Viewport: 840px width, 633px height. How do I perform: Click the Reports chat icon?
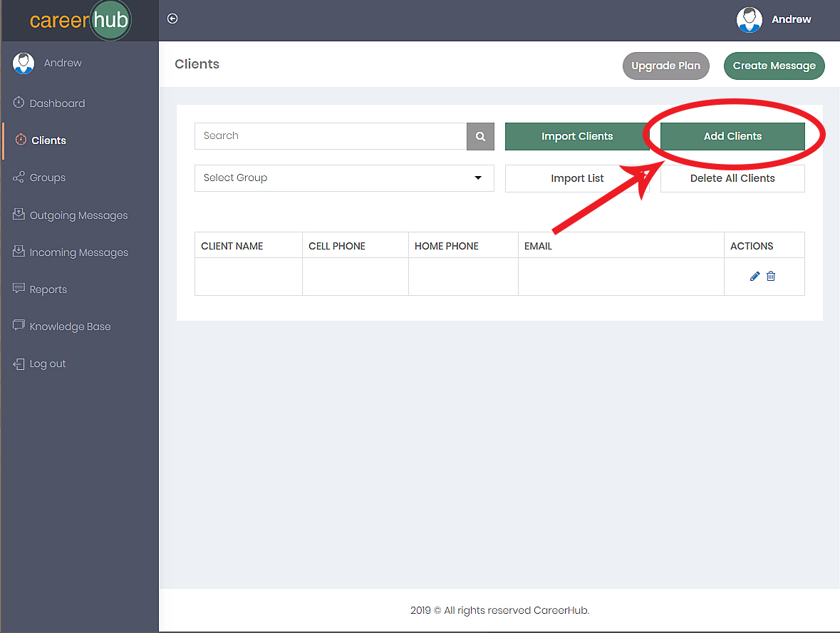click(x=19, y=289)
